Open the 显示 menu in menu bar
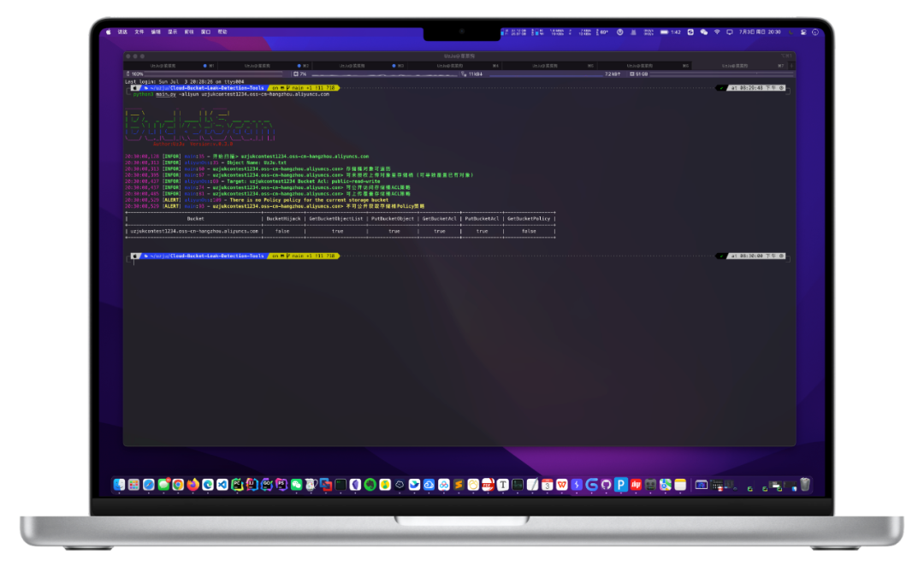924x566 pixels. pyautogui.click(x=172, y=32)
